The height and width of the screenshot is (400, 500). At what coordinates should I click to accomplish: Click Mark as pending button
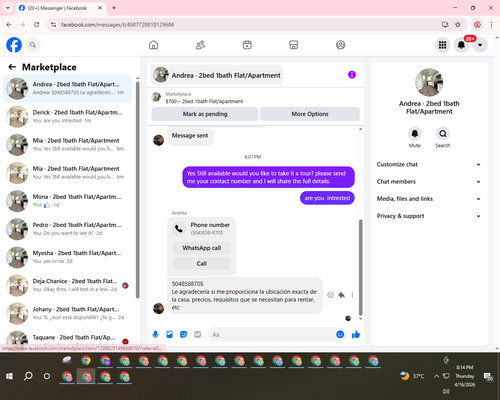click(205, 114)
